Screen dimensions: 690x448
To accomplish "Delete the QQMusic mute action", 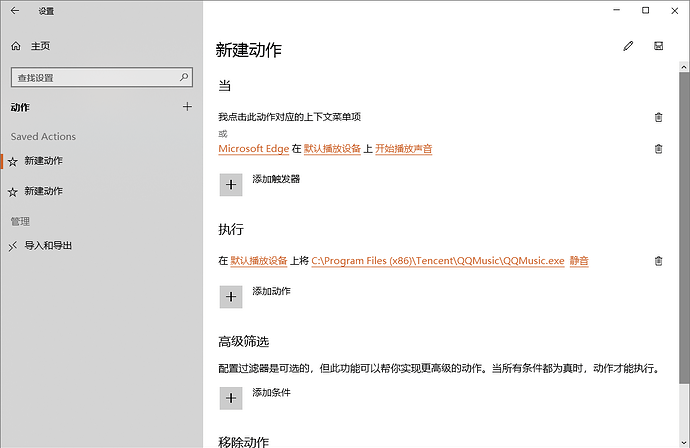I will [x=658, y=261].
